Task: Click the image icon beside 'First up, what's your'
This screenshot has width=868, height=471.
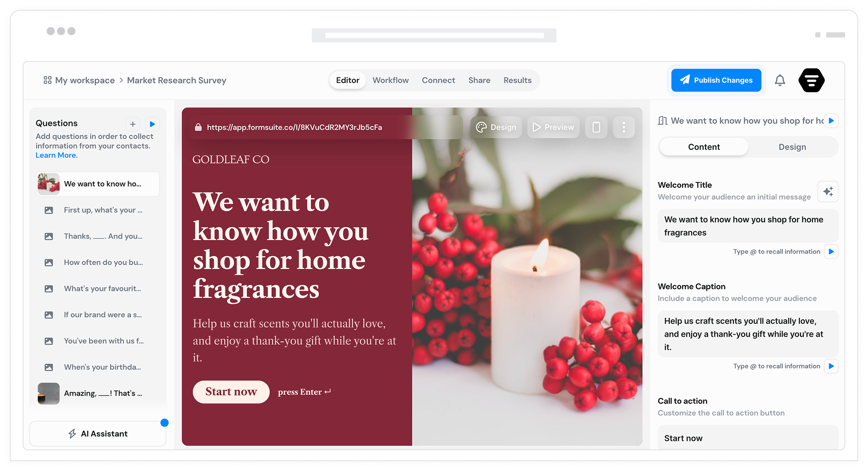Action: point(49,210)
